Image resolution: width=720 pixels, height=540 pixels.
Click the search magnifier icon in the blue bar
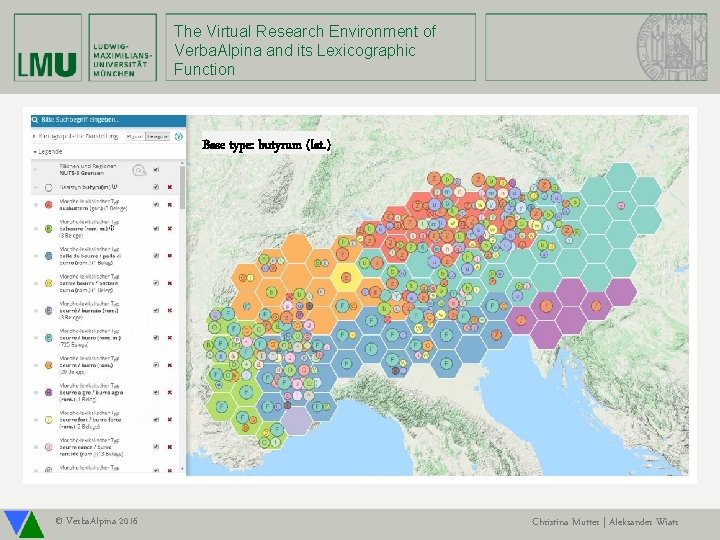(35, 120)
